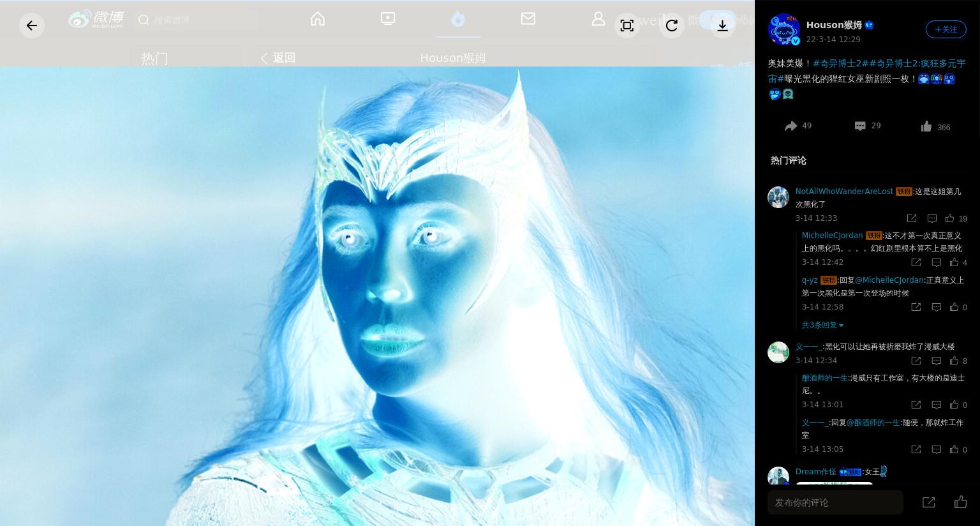Click the 发布你的评论 comment input field

[835, 502]
